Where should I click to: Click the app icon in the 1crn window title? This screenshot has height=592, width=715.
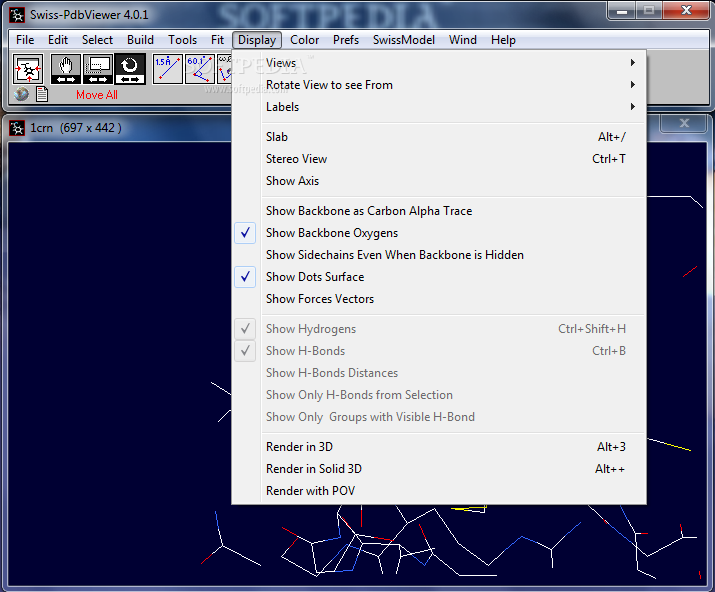point(17,128)
